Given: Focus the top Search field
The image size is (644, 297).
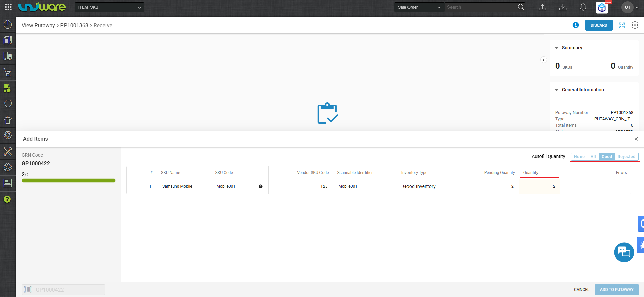Looking at the screenshot, I should point(481,7).
